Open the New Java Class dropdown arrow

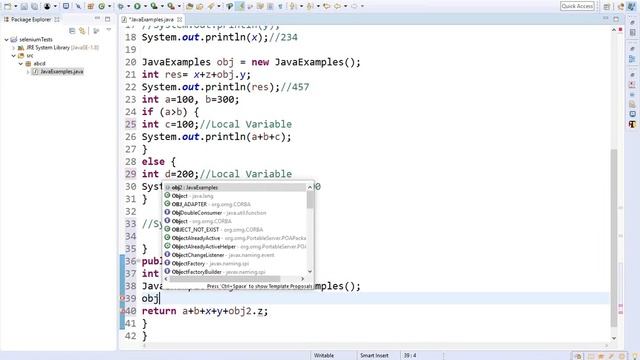click(110, 6)
